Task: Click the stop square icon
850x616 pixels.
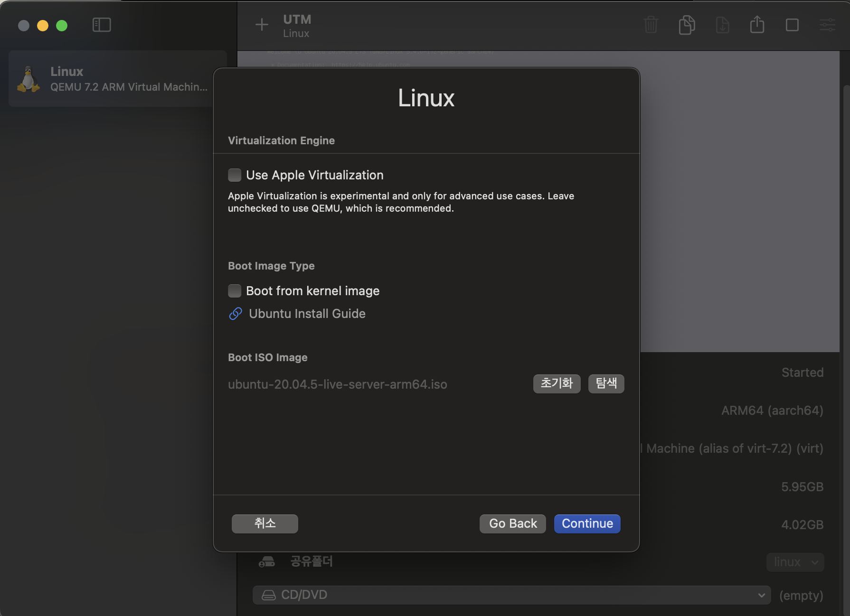Action: pos(792,25)
